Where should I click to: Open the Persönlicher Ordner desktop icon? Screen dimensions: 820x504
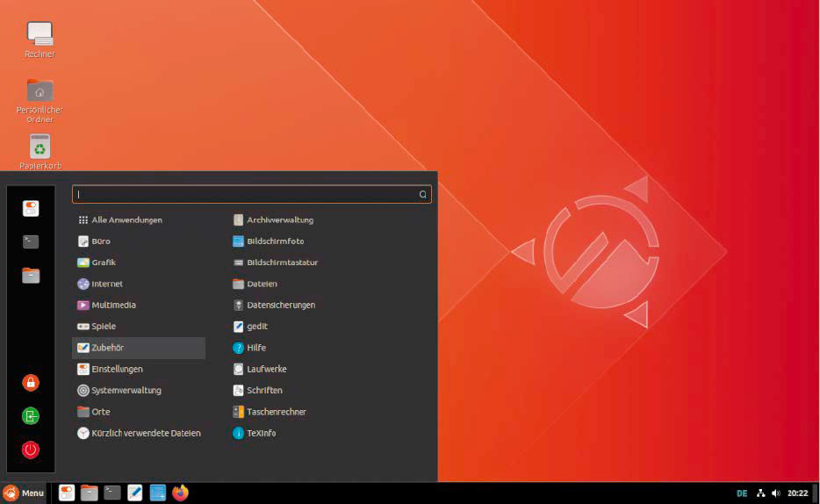coord(40,100)
